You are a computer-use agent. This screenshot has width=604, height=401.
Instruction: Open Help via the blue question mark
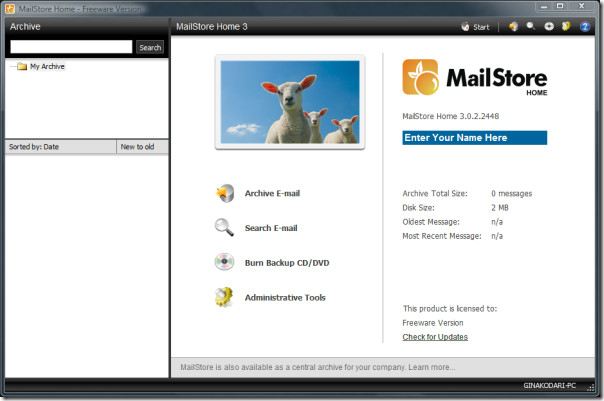point(585,27)
